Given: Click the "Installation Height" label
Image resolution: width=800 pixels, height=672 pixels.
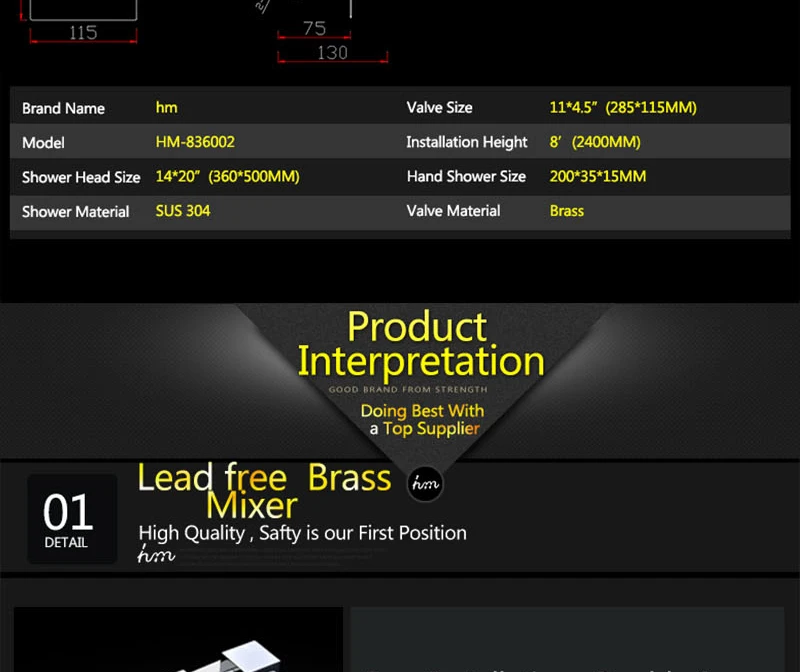Looking at the screenshot, I should [x=467, y=142].
